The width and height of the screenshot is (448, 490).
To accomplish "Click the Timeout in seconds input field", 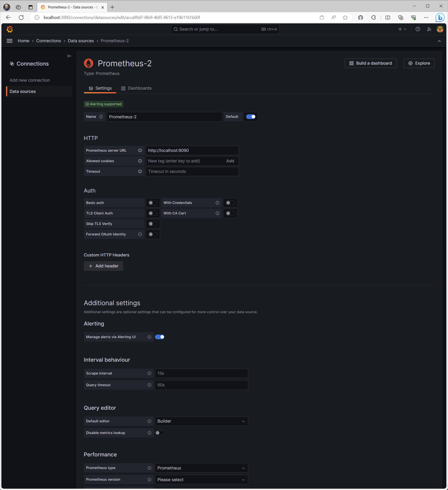I will click(192, 171).
